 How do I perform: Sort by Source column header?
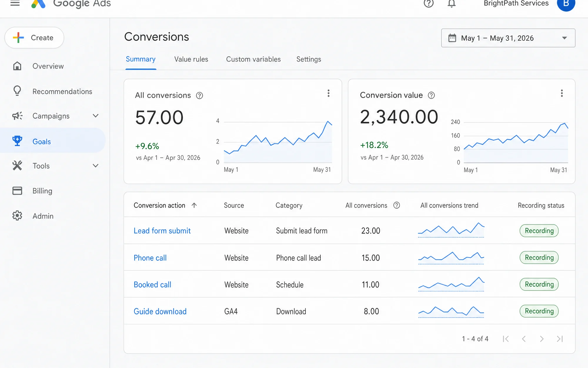click(x=234, y=205)
